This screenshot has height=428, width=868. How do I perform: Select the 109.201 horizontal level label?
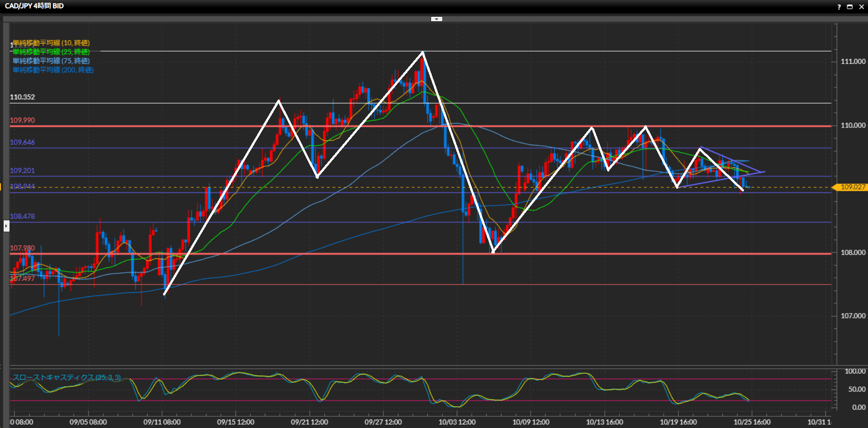pyautogui.click(x=23, y=171)
